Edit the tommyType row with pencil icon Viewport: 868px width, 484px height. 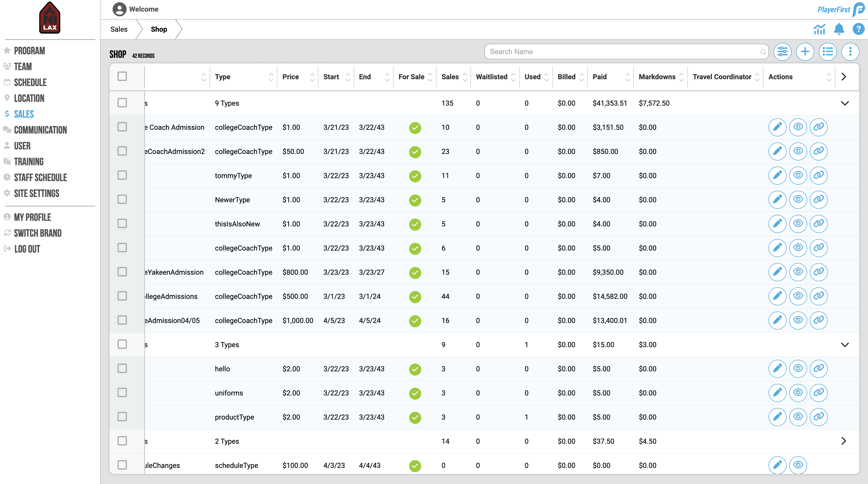point(777,175)
